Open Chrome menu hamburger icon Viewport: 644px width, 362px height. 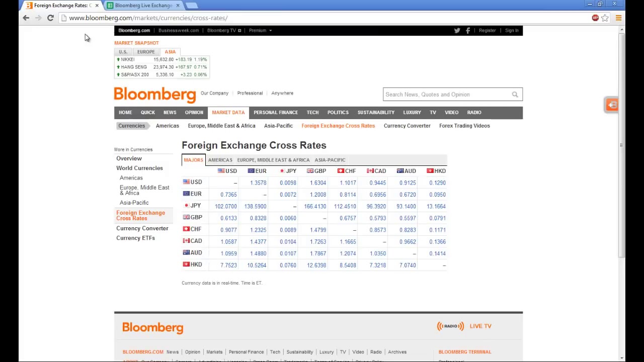click(x=618, y=18)
